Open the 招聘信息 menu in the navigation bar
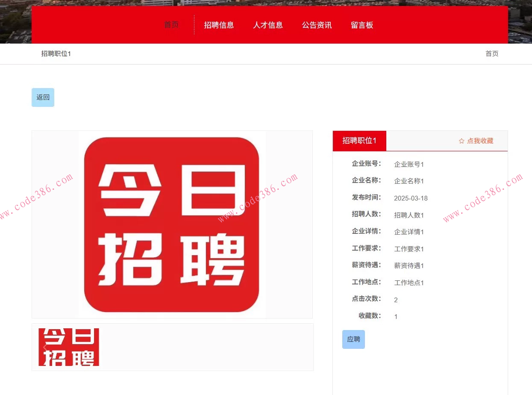532x395 pixels. pyautogui.click(x=219, y=25)
